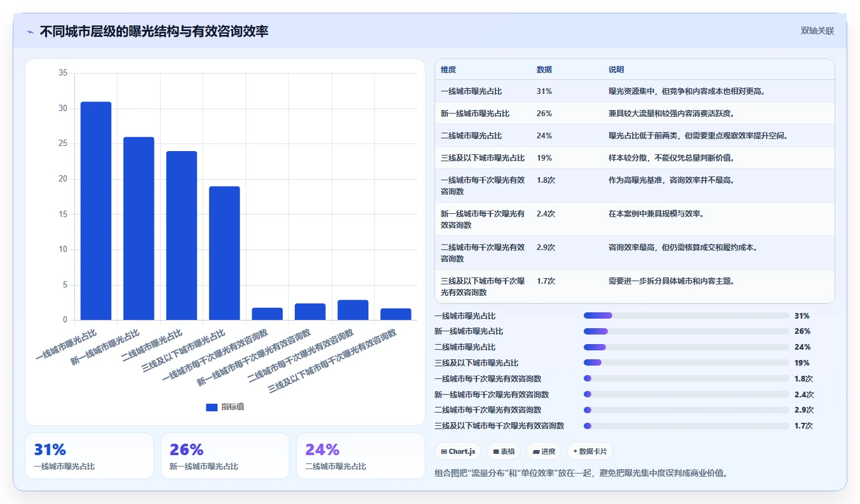Open the 31% 一线城市曝光占比 stat card
Viewport: 860px width, 504px height.
(x=90, y=456)
